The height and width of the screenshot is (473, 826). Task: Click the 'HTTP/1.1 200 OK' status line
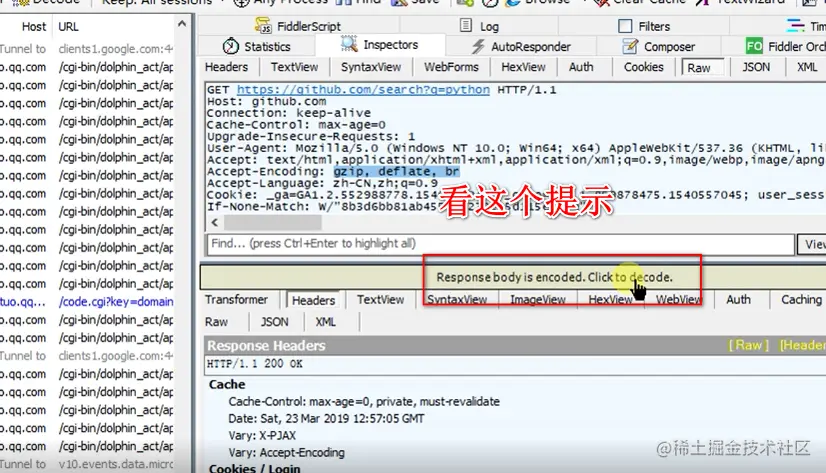pyautogui.click(x=255, y=364)
